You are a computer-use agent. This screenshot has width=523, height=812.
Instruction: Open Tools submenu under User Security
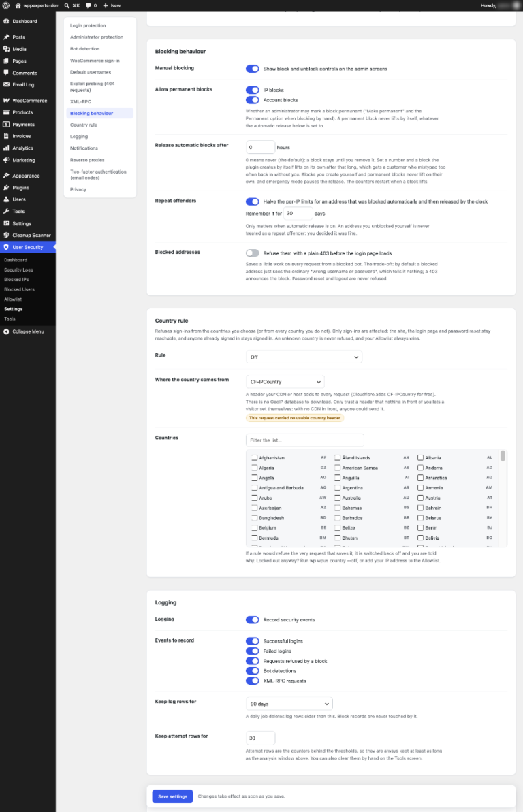pyautogui.click(x=10, y=319)
